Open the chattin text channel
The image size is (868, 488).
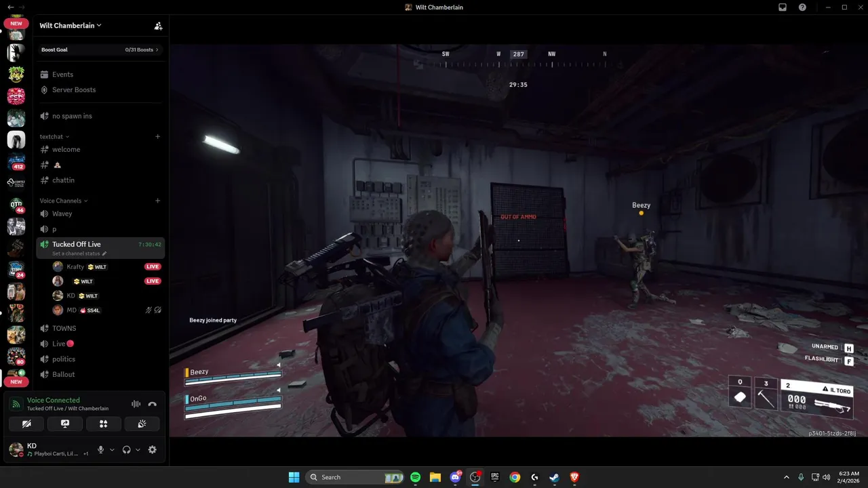click(100, 180)
